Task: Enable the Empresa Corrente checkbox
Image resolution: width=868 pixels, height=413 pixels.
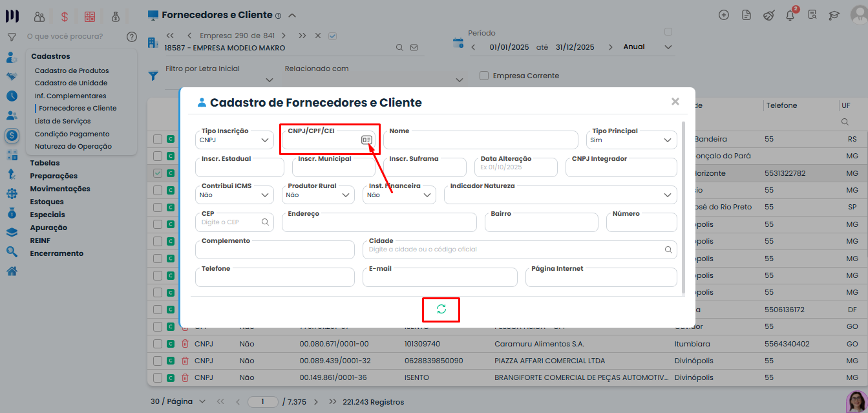Action: tap(484, 76)
